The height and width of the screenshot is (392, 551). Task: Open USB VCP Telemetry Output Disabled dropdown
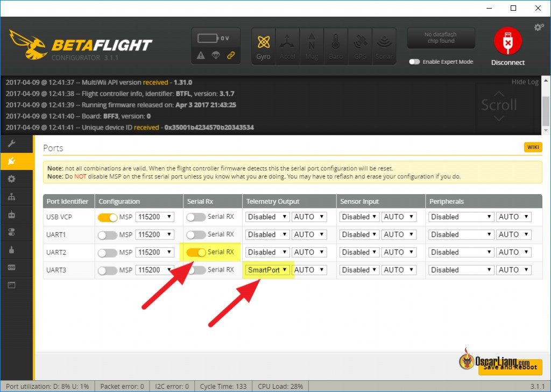267,217
